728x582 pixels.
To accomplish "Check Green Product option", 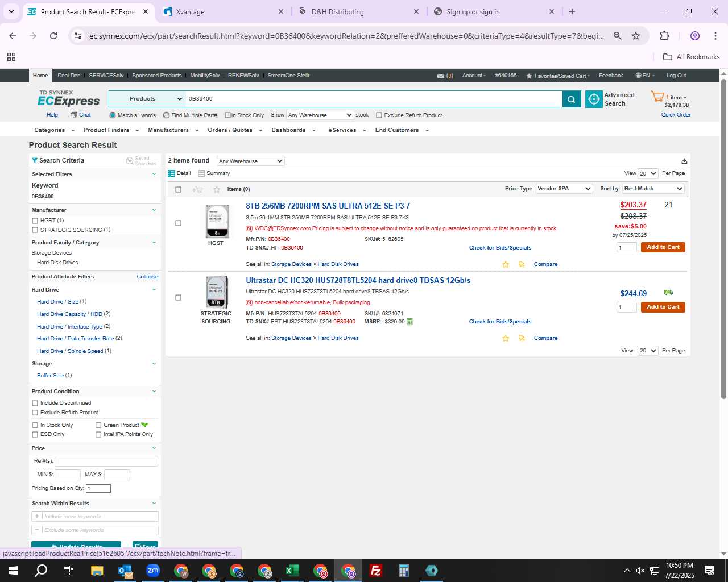I will coord(98,425).
